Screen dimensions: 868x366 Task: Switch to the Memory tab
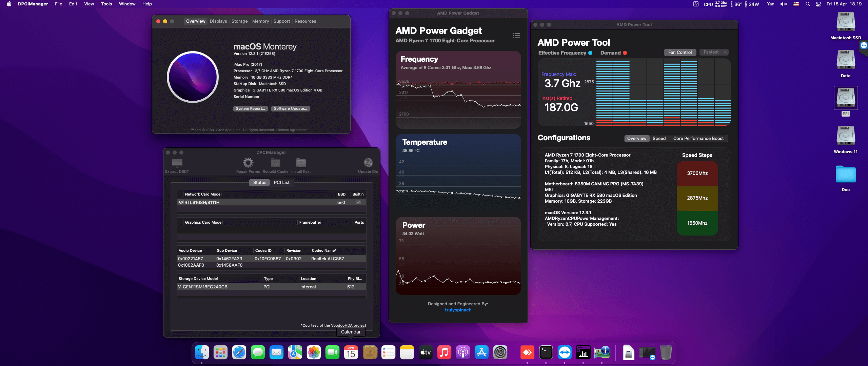(260, 21)
